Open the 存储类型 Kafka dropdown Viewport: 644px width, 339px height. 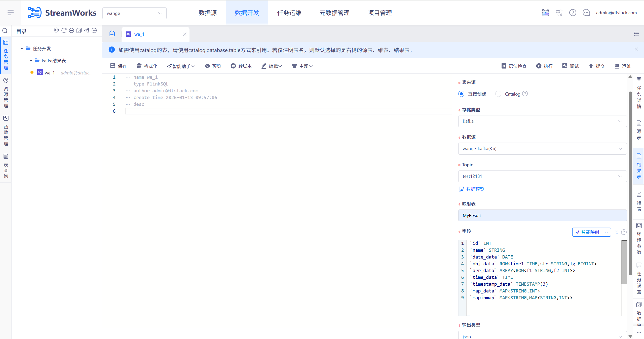click(x=542, y=121)
